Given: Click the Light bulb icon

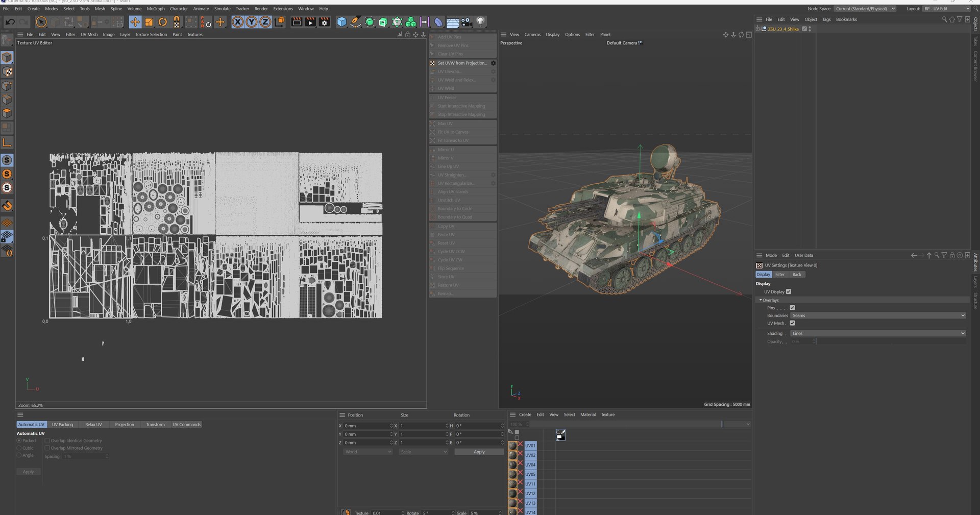Looking at the screenshot, I should tap(480, 22).
